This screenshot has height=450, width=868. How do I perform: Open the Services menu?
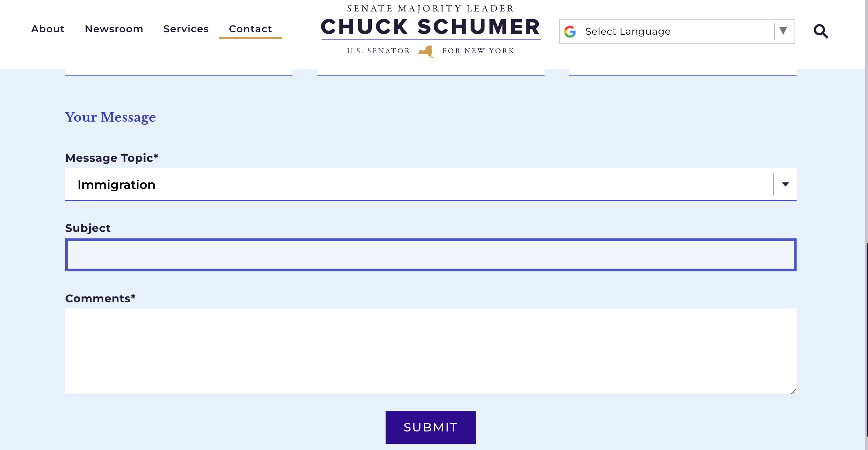tap(186, 29)
